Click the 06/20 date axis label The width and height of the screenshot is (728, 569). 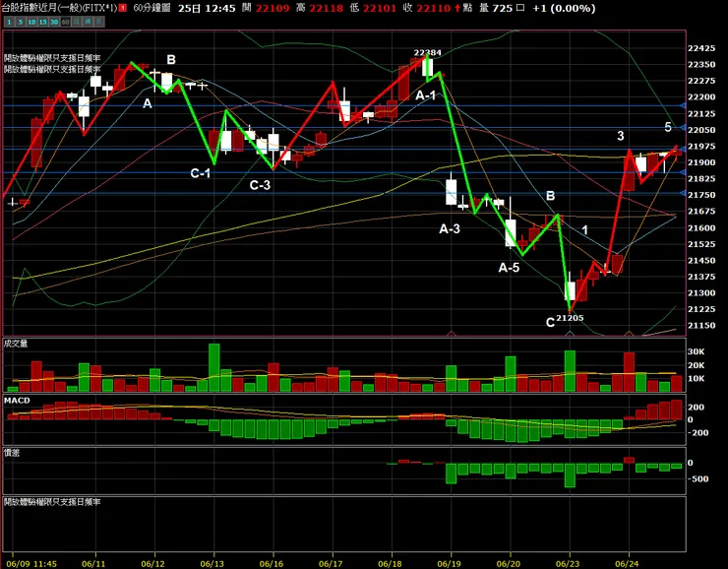point(509,564)
